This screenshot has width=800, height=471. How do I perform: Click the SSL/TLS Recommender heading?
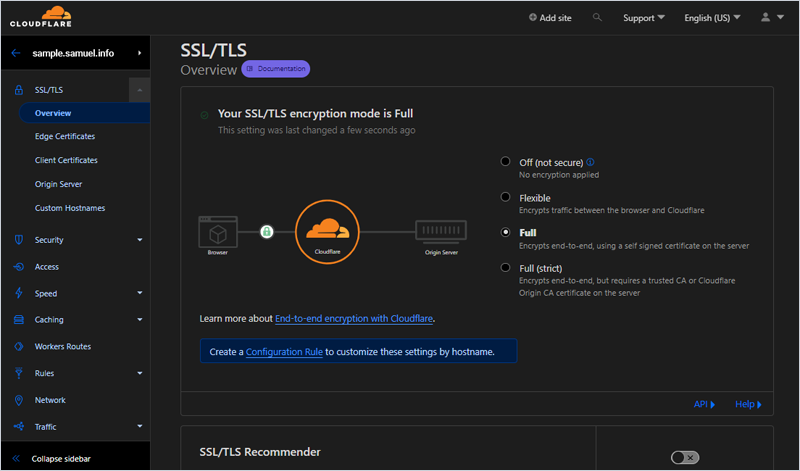tap(260, 452)
